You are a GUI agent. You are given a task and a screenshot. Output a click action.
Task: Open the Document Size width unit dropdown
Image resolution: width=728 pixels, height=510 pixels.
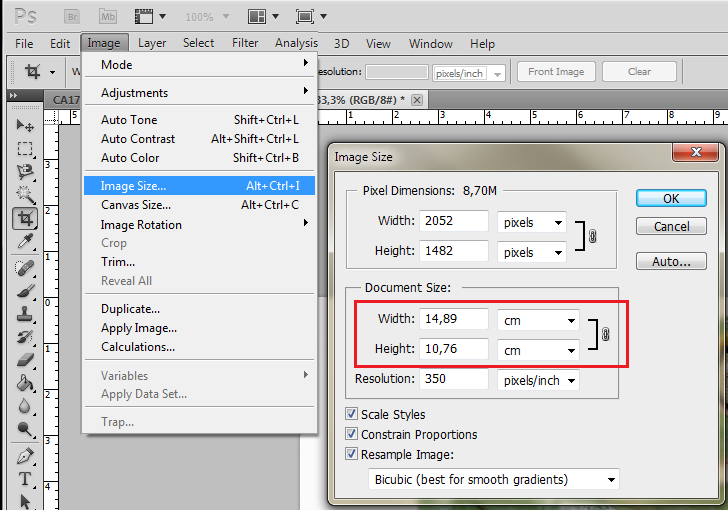(539, 321)
